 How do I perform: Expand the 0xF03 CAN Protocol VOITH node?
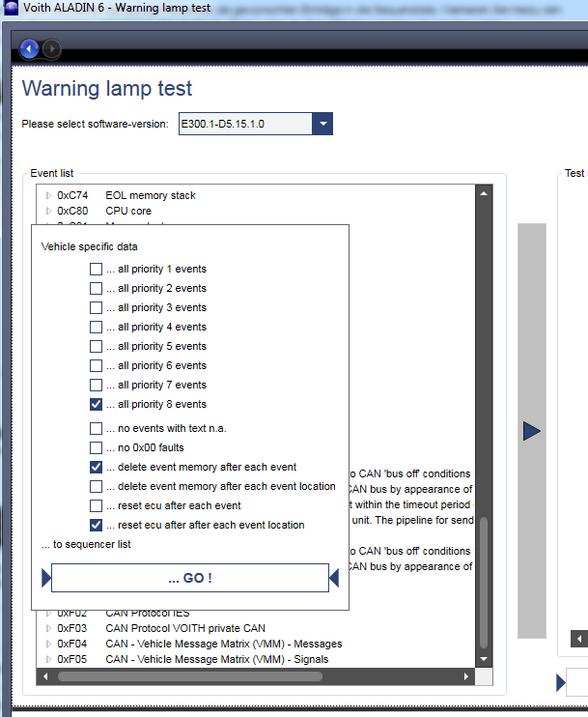click(48, 628)
